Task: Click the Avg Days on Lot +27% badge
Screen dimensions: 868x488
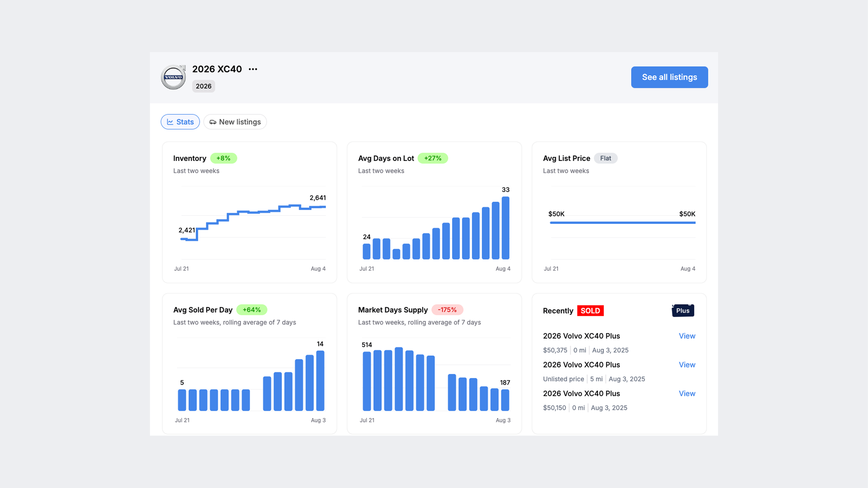Action: 433,158
